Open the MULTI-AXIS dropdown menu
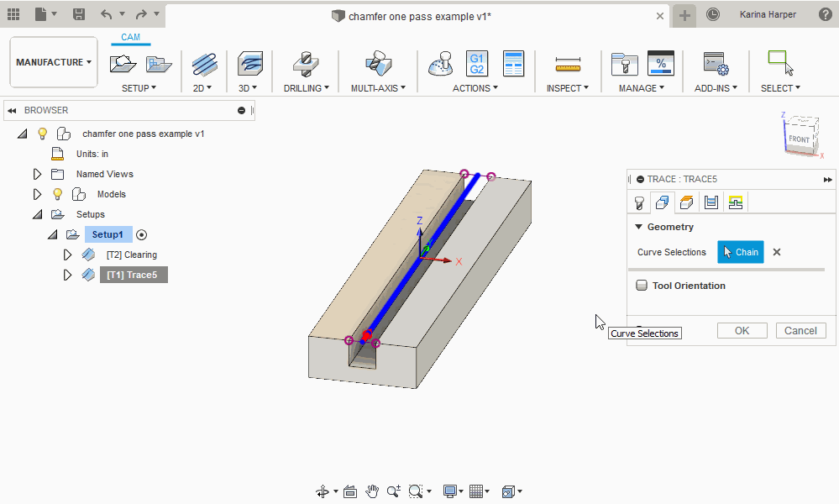This screenshot has height=504, width=839. [378, 88]
